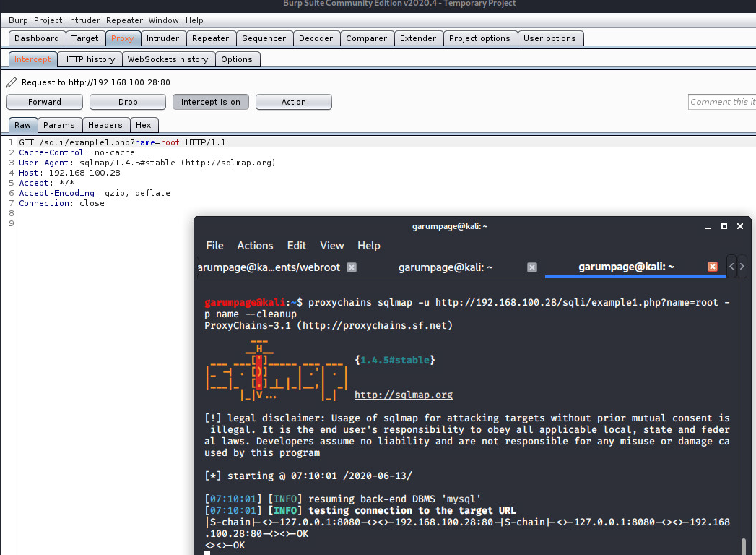Viewport: 756px width, 555px height.
Task: Maximize the terminal window
Action: (724, 226)
